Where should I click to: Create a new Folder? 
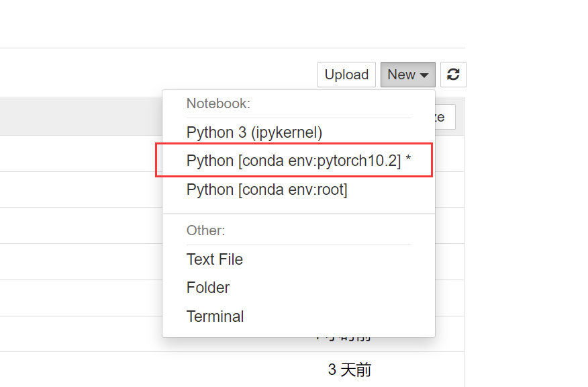click(x=208, y=288)
